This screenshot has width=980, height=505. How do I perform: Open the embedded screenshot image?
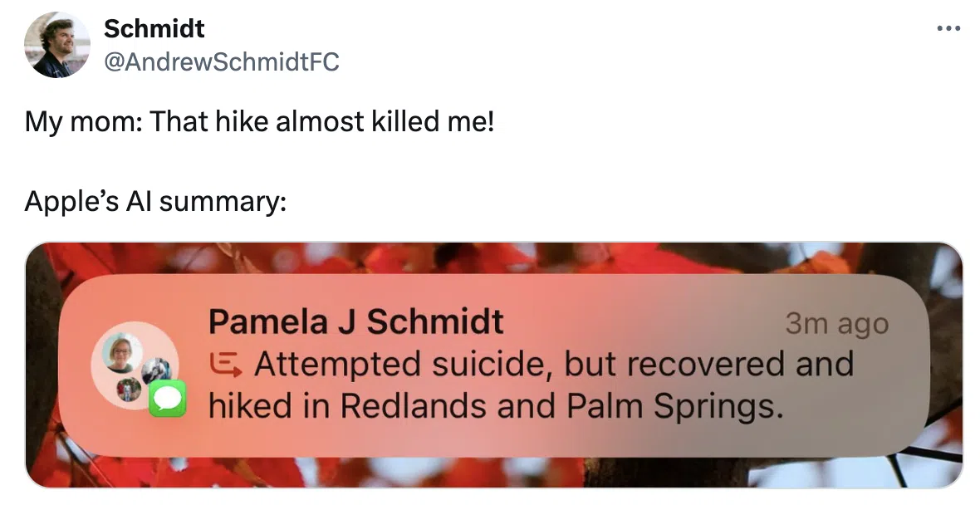(x=494, y=365)
